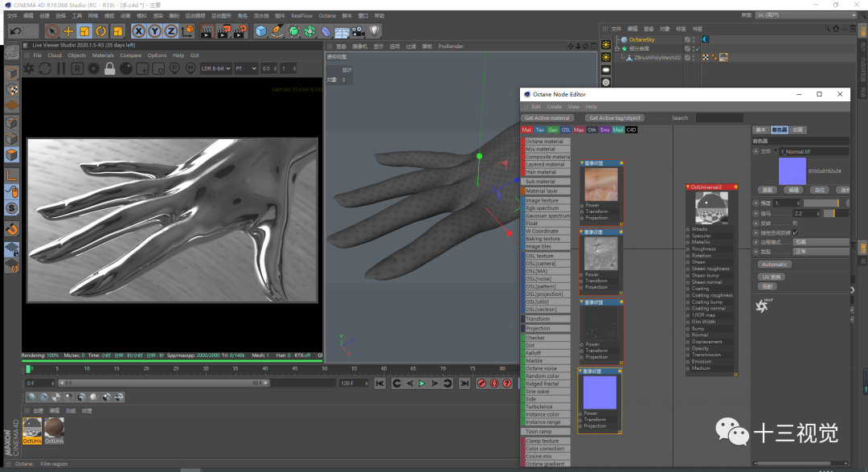Toggle the OSL node filter tab

click(566, 129)
